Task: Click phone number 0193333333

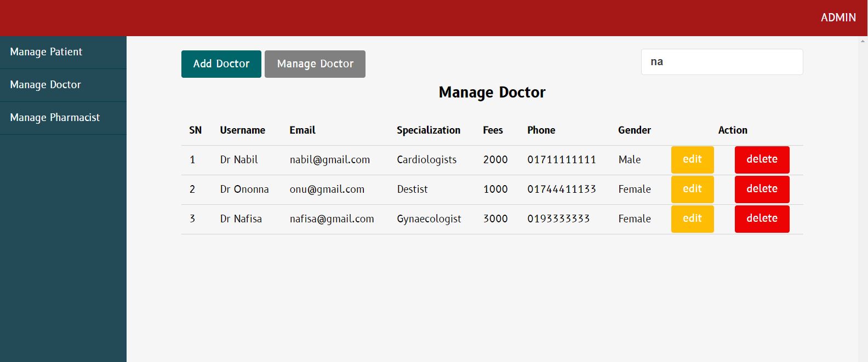Action: (x=558, y=219)
